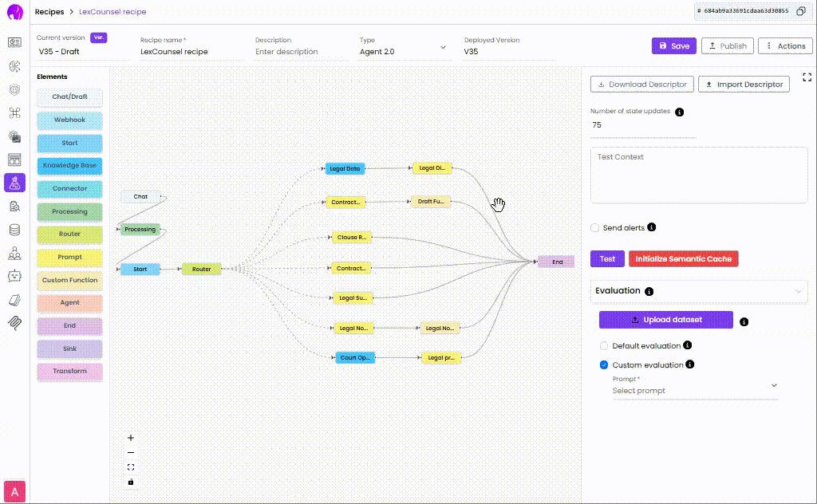The width and height of the screenshot is (817, 504).
Task: Toggle the canvas lock icon
Action: tap(131, 482)
